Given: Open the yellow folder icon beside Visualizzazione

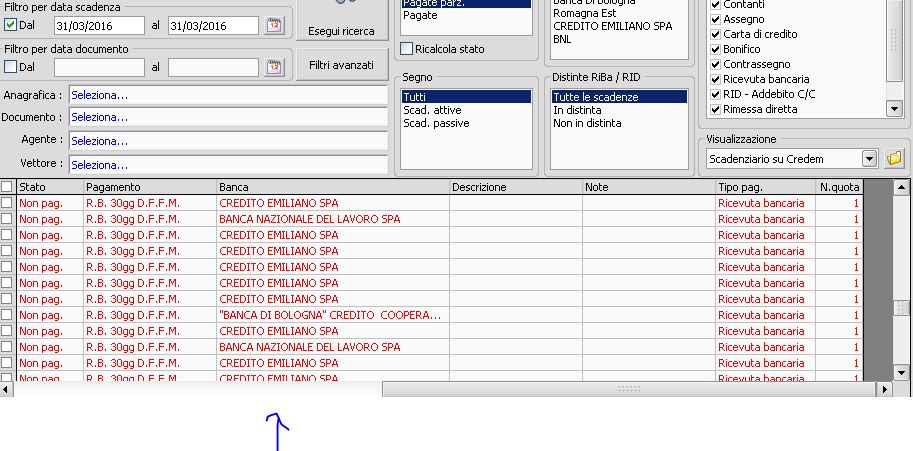Looking at the screenshot, I should (894, 158).
